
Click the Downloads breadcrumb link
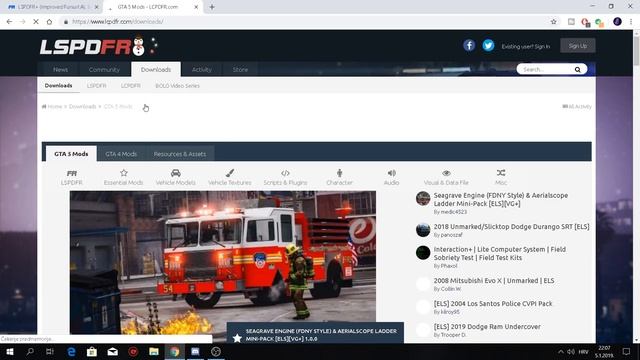82,107
